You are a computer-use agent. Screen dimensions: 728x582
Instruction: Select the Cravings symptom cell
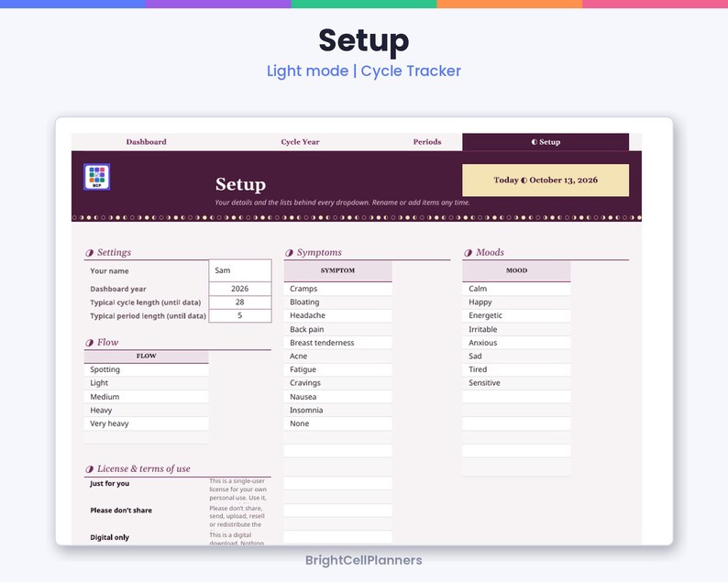pos(337,383)
